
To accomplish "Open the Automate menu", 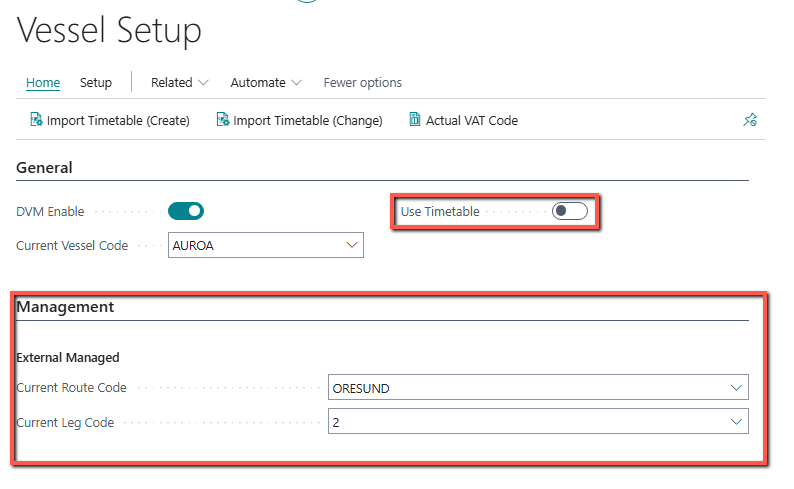I will pos(266,83).
